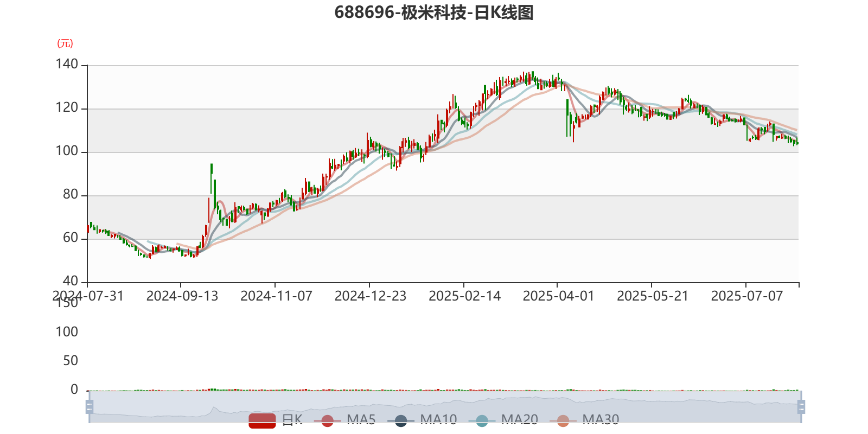Click the 2025-02-14 date axis label
Viewport: 868px width, 434px height.
[x=464, y=296]
